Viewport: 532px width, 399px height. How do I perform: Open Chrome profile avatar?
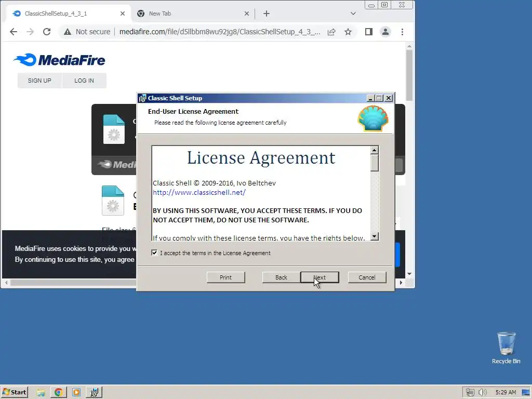(x=385, y=32)
